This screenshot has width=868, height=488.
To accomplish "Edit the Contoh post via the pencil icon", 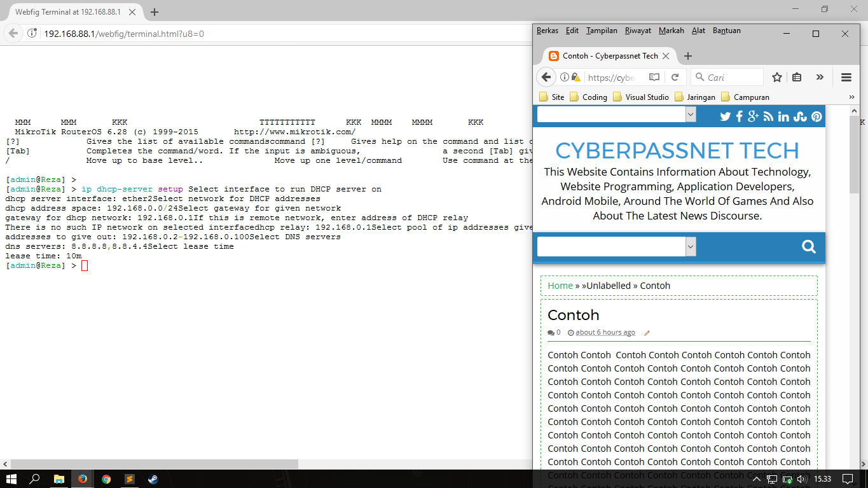I will (x=647, y=332).
